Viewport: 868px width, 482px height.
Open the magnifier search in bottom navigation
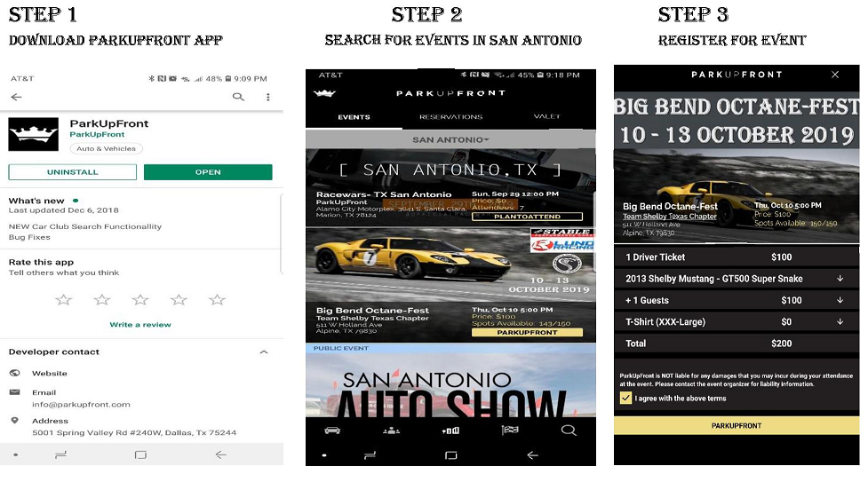(x=569, y=430)
